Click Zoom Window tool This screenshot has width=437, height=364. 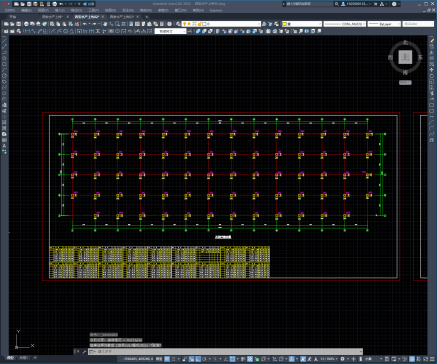point(117,24)
